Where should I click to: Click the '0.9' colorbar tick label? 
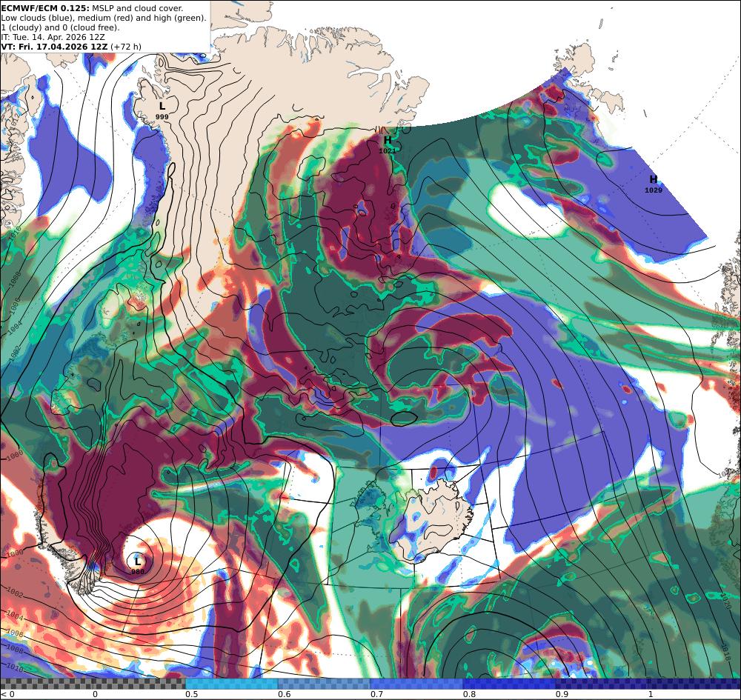(562, 694)
